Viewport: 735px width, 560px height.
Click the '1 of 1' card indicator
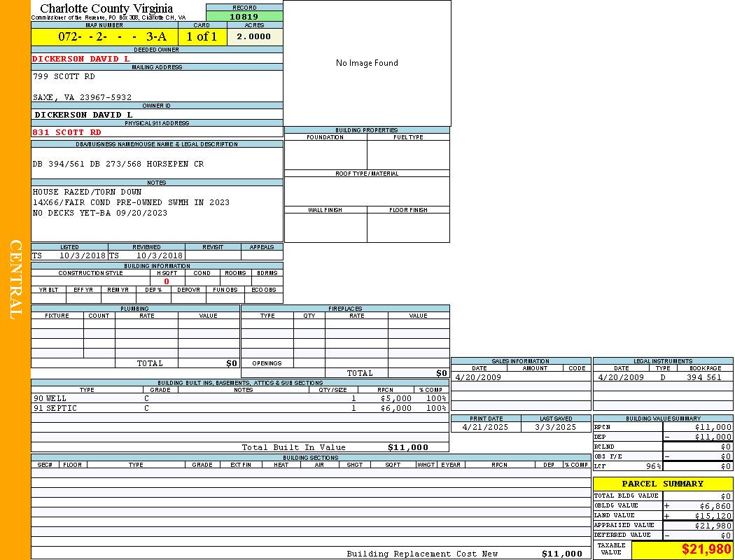(202, 37)
